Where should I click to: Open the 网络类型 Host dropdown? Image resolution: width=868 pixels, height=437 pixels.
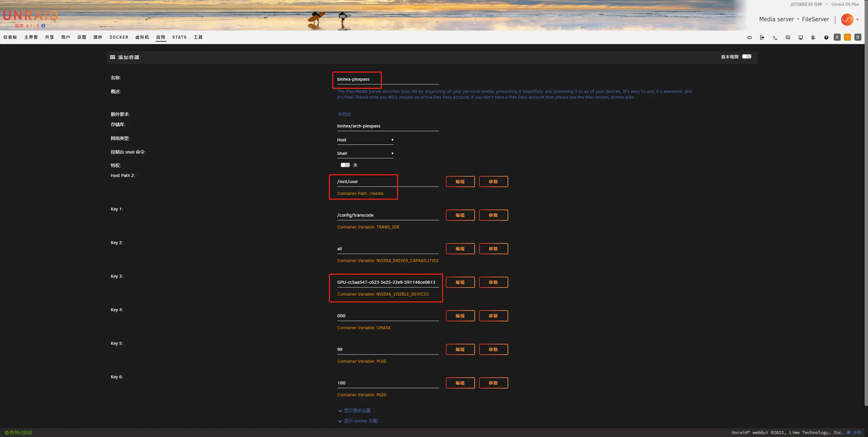[365, 140]
